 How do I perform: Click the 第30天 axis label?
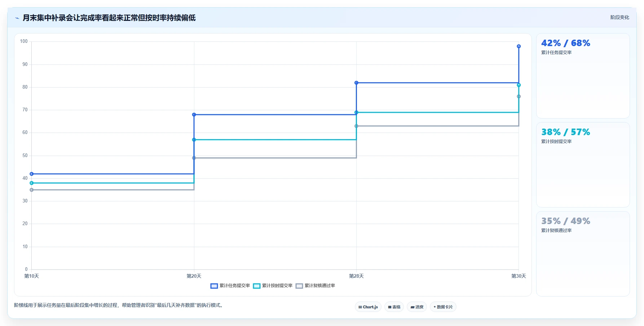tap(519, 276)
